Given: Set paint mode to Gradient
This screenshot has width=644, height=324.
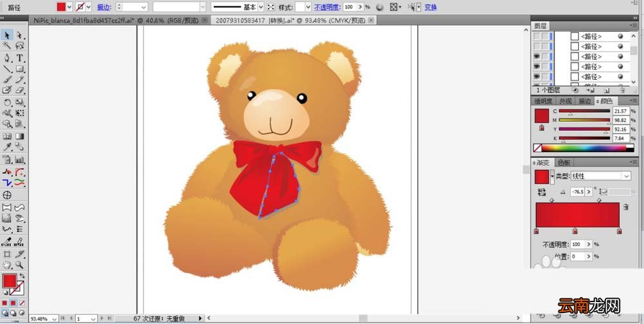Looking at the screenshot, I should point(13,303).
